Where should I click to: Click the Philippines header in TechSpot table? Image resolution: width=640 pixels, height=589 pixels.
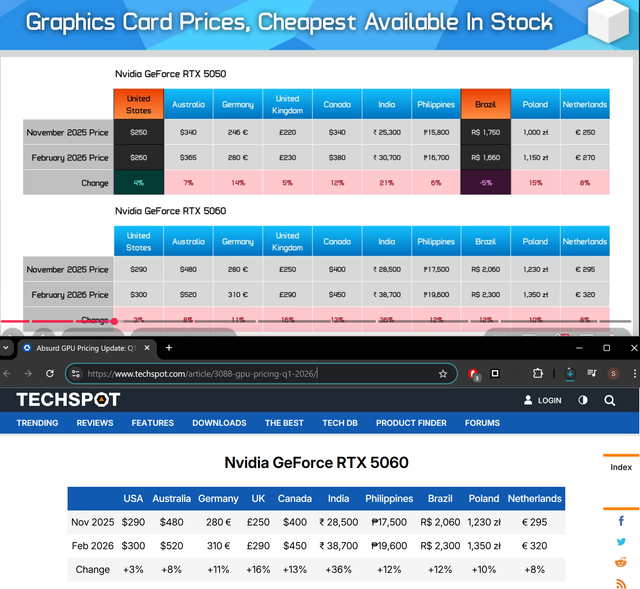pyautogui.click(x=389, y=498)
